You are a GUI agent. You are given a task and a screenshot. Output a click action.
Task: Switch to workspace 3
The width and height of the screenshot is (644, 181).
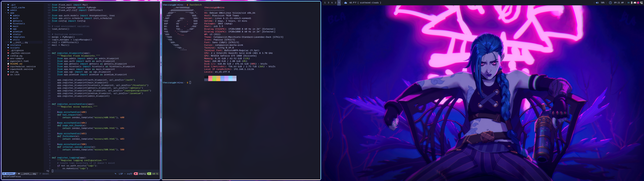[328, 3]
